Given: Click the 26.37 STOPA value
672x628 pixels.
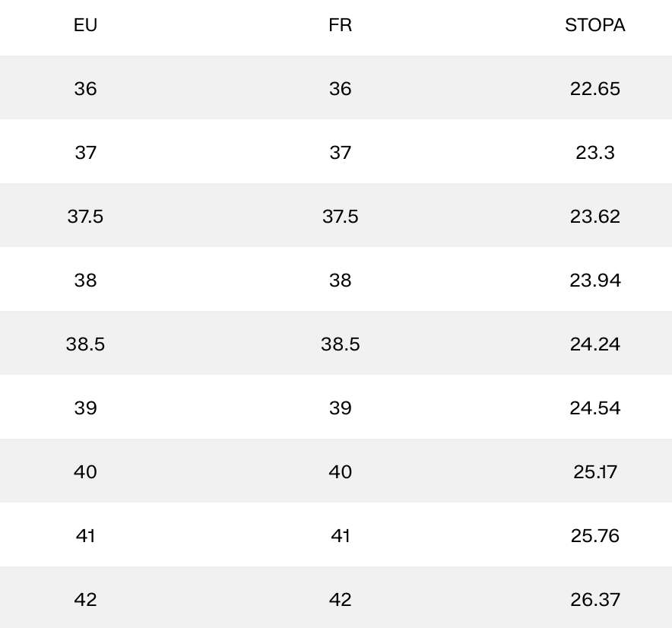Looking at the screenshot, I should pyautogui.click(x=594, y=600).
